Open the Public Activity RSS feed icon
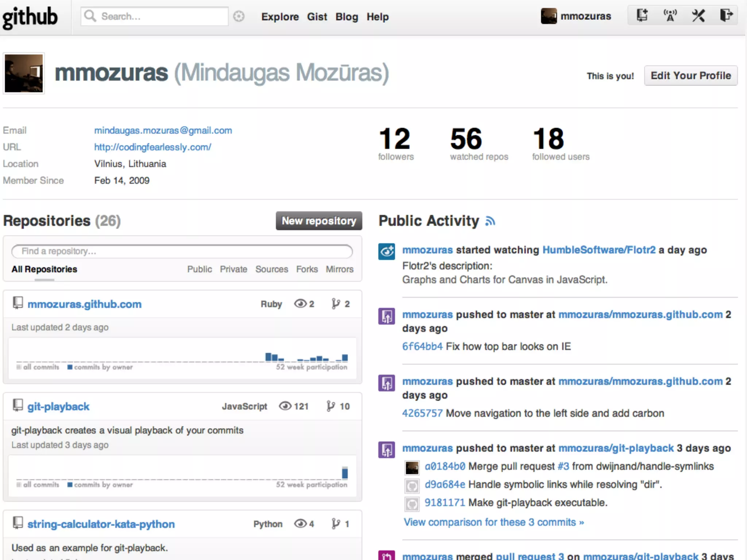This screenshot has height=560, width=747. (490, 221)
